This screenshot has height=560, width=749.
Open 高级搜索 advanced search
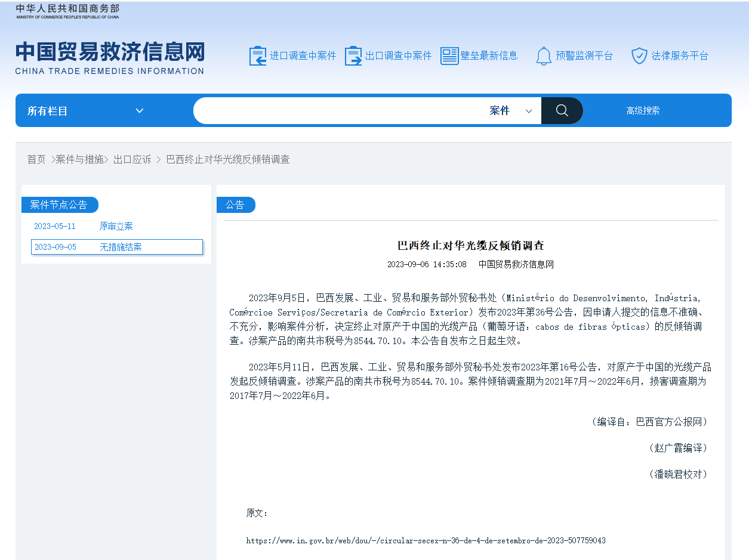click(643, 110)
